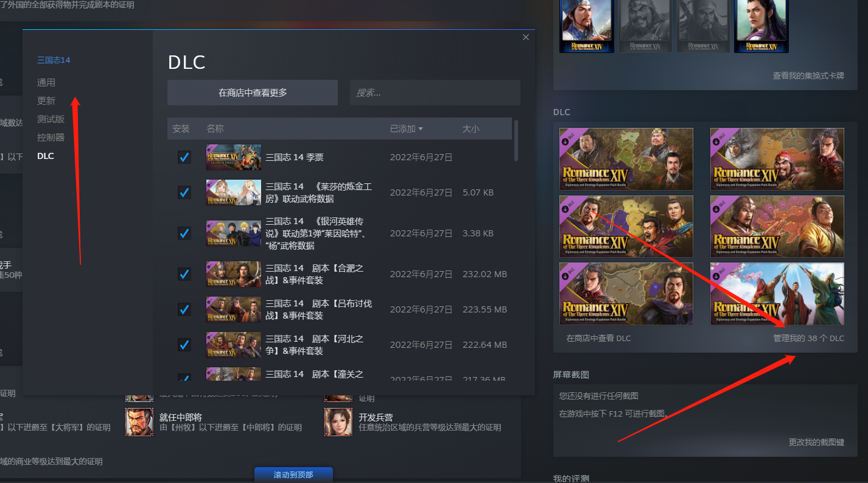Viewport: 868px width, 483px height.
Task: Click the 232.02 MB size value
Action: pos(485,274)
